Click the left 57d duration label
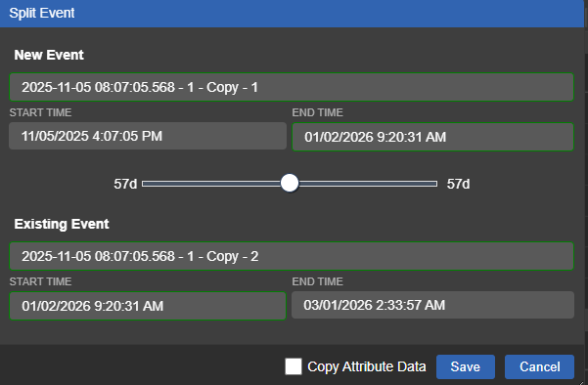The width and height of the screenshot is (588, 385). click(125, 184)
